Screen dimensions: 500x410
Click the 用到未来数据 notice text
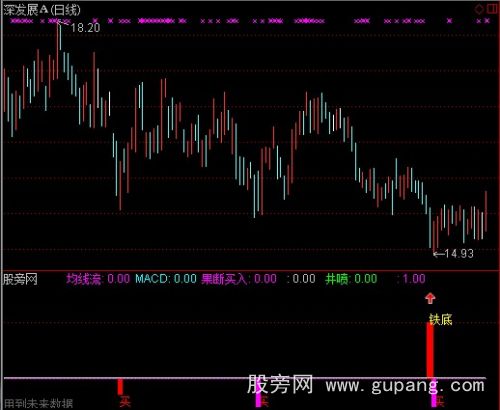tap(38, 404)
